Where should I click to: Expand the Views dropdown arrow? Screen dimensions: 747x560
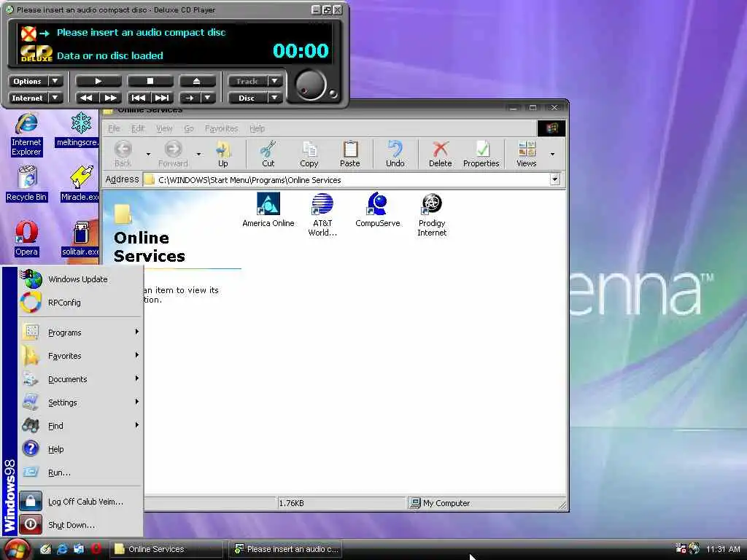(x=553, y=154)
